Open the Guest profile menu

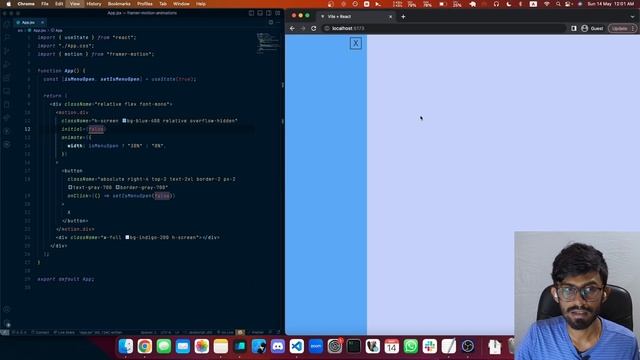pos(592,28)
